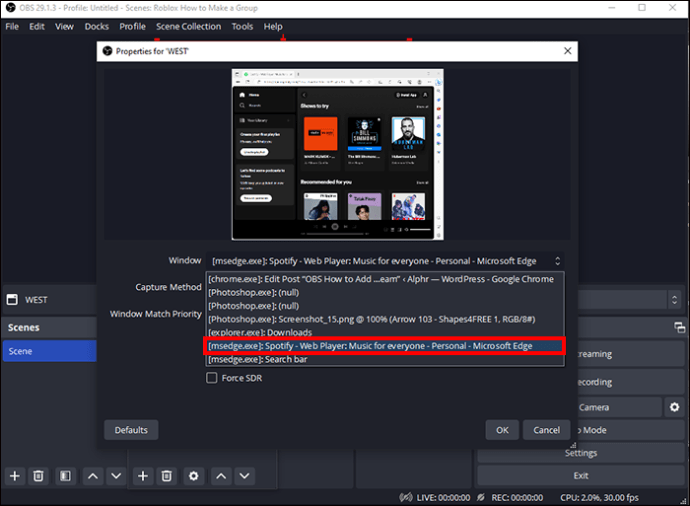Click the stepper arrows beside the WEST source bar
This screenshot has width=690, height=506.
coord(674,300)
